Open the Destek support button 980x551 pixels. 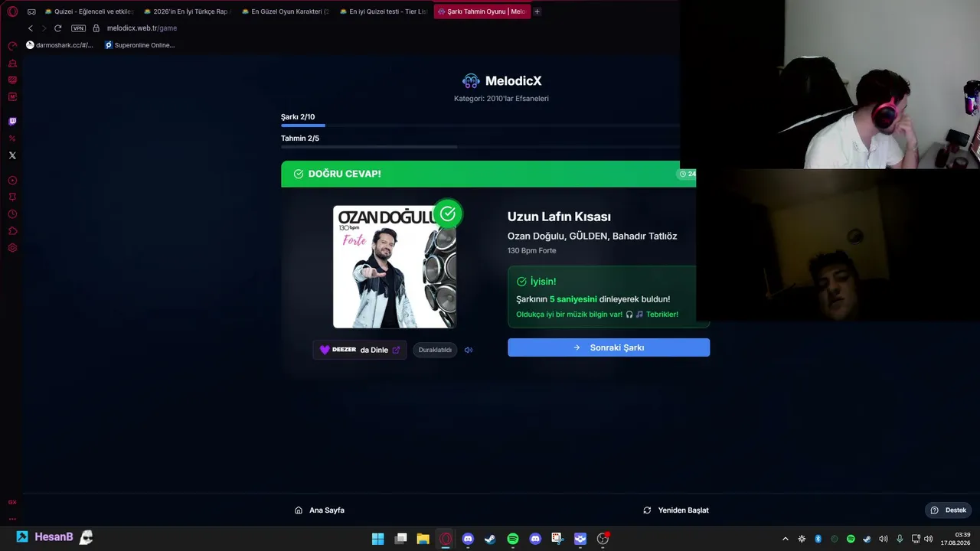[x=948, y=510]
